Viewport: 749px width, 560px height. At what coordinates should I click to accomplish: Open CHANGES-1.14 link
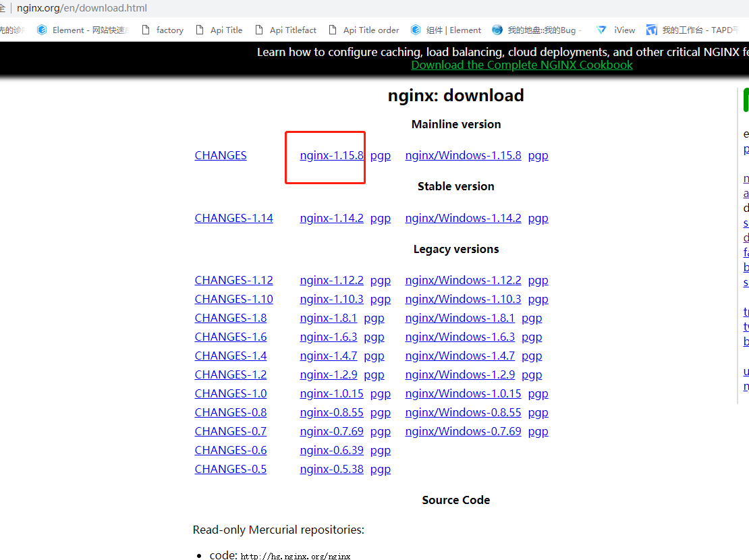[x=234, y=218]
